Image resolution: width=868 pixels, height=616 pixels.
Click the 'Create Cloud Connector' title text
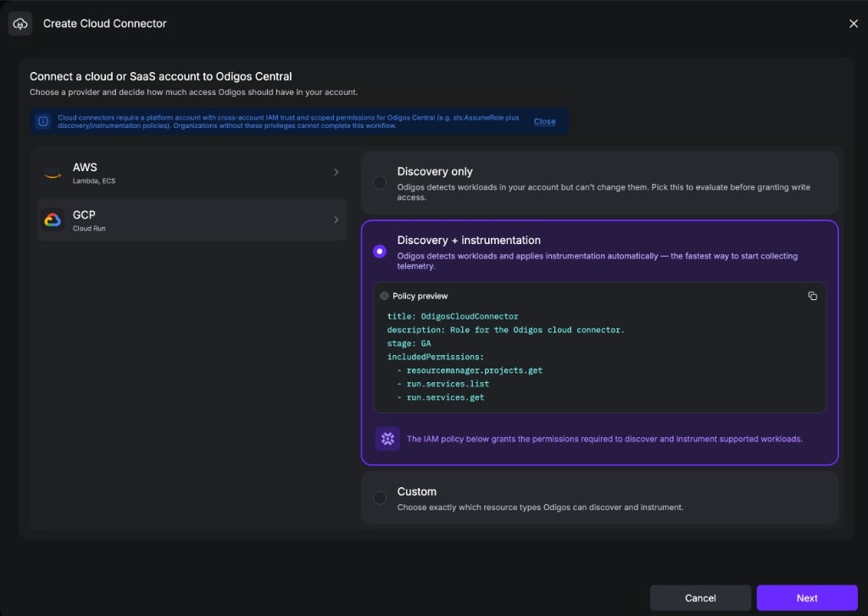coord(104,24)
